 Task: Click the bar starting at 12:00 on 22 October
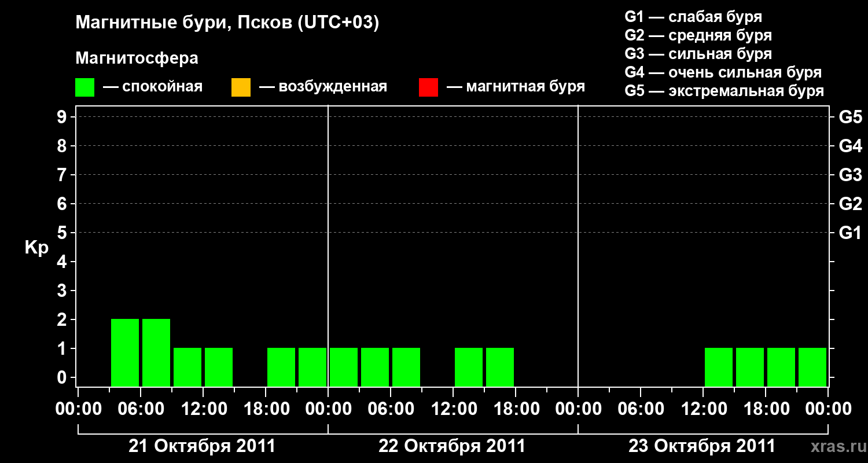click(x=469, y=367)
